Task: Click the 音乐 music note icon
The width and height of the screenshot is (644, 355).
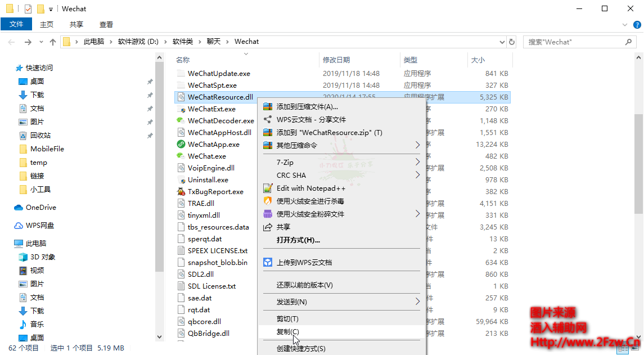Action: coord(23,325)
